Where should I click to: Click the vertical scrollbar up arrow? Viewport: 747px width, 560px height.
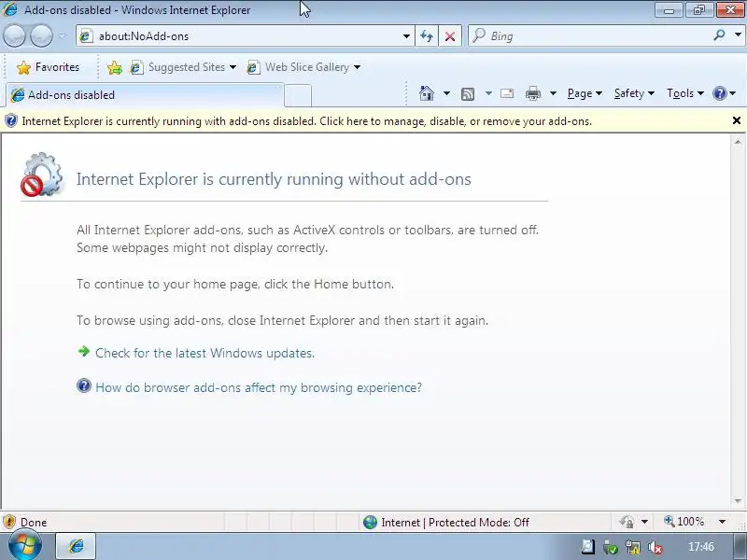[x=738, y=142]
